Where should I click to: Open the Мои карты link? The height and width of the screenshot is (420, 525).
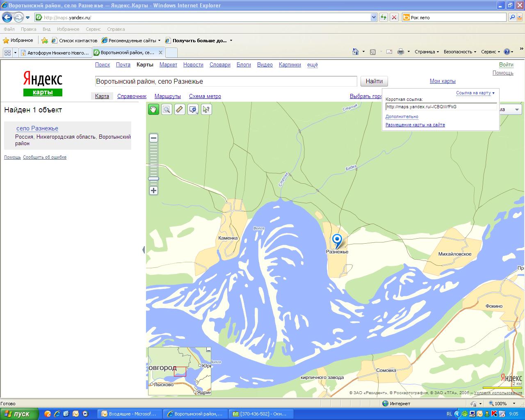(443, 81)
